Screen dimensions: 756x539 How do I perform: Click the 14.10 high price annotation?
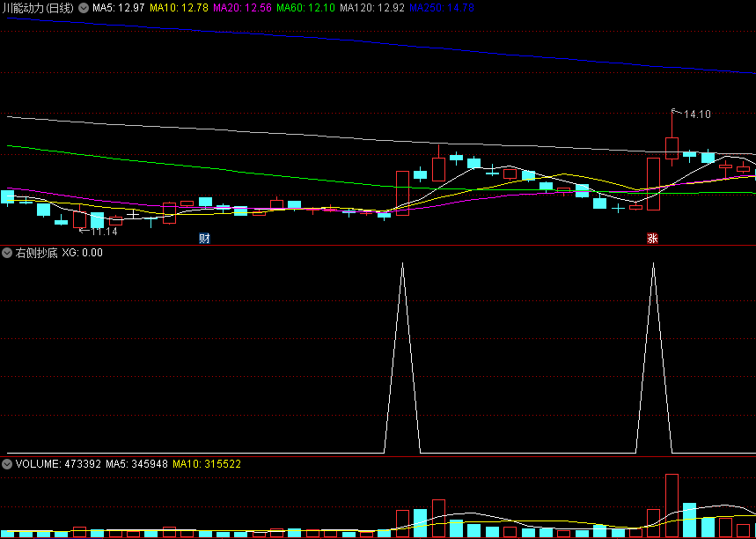(x=697, y=114)
